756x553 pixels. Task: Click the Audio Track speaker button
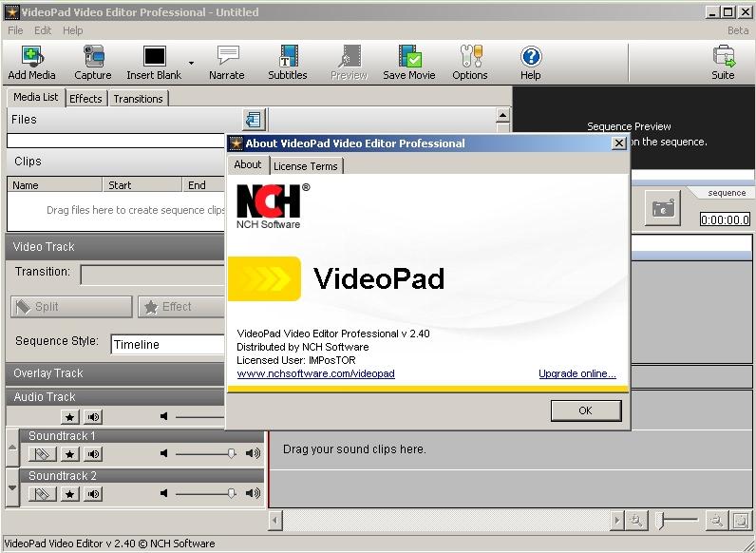pos(93,416)
